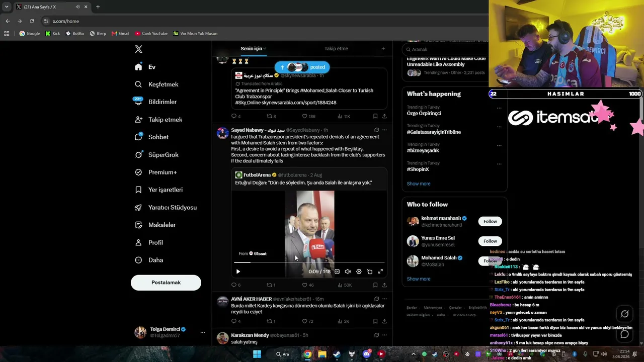Expand the Daha menu
The width and height of the screenshot is (644, 362).
pyautogui.click(x=148, y=260)
